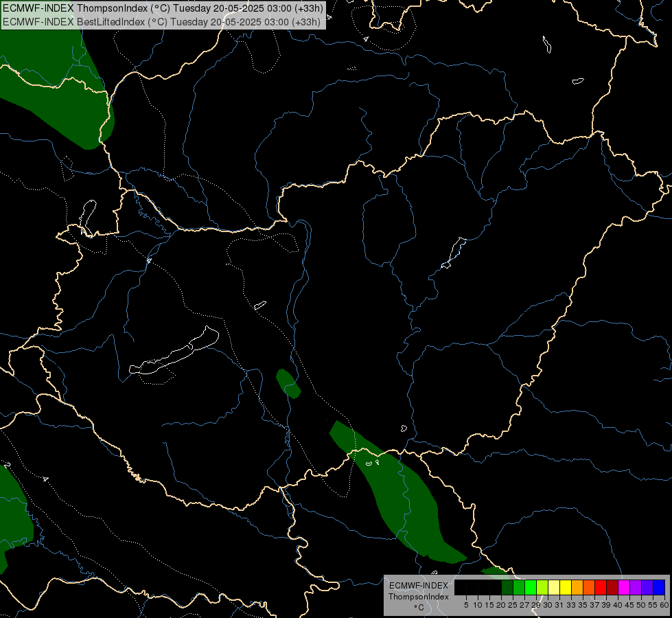The image size is (672, 618).
Task: Click the dark green 20–25 legend swatch
Action: (x=507, y=587)
